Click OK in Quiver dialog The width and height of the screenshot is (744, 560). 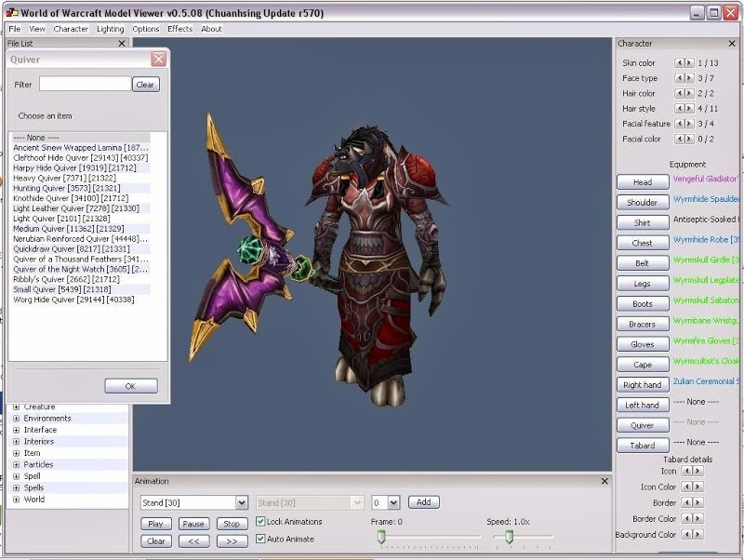click(x=131, y=386)
